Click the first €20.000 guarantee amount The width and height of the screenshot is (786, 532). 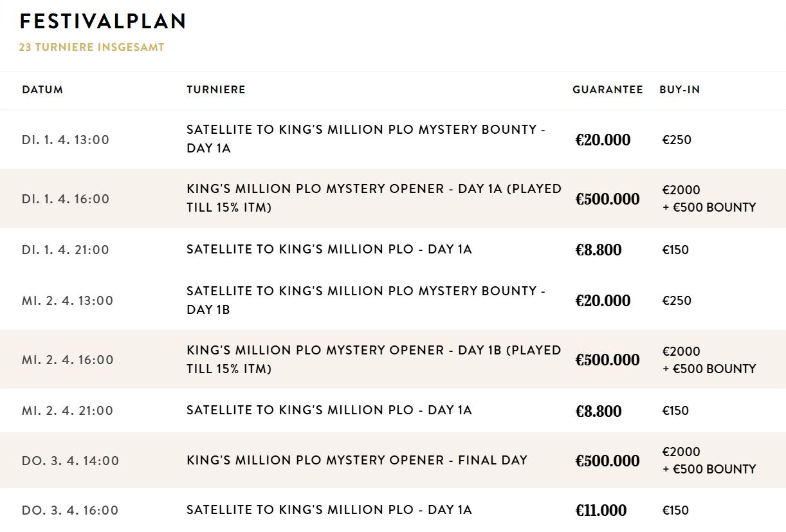click(x=603, y=140)
